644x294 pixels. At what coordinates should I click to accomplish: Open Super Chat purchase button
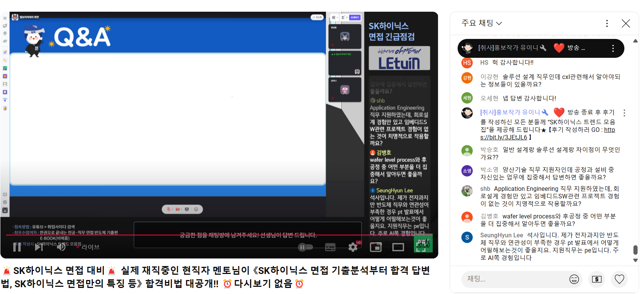pos(597,279)
